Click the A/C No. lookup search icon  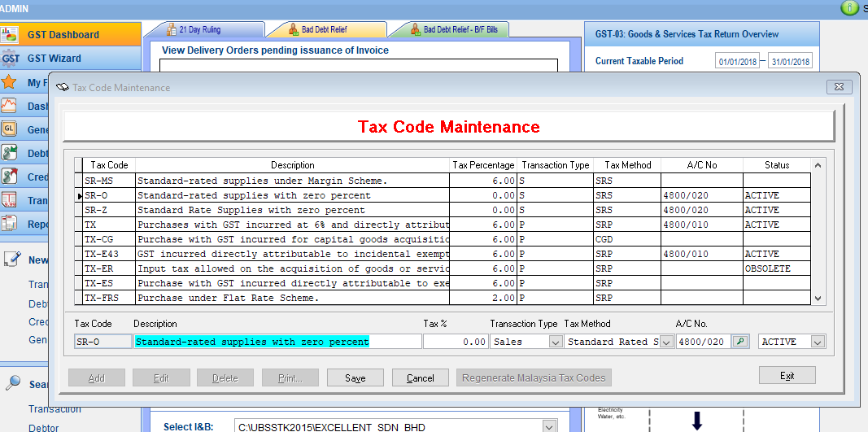click(x=739, y=342)
